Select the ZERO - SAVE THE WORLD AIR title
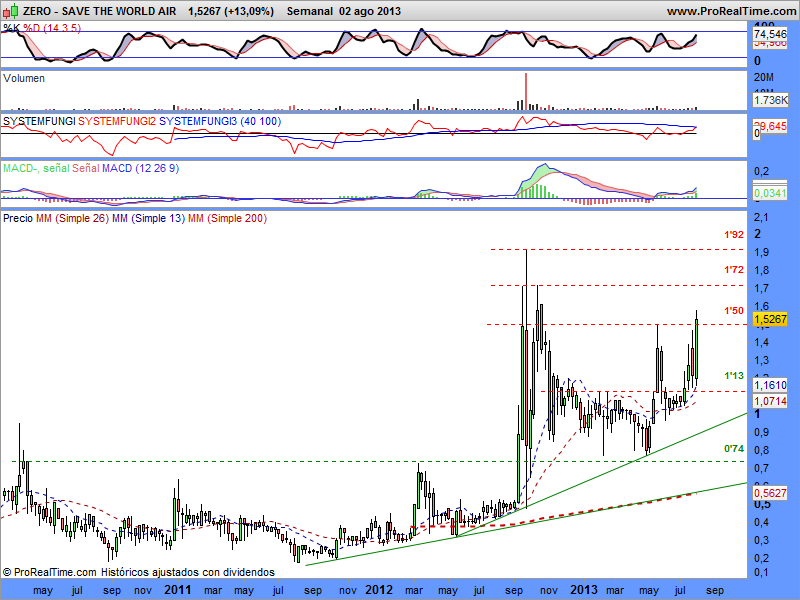The image size is (800, 600). click(x=99, y=11)
